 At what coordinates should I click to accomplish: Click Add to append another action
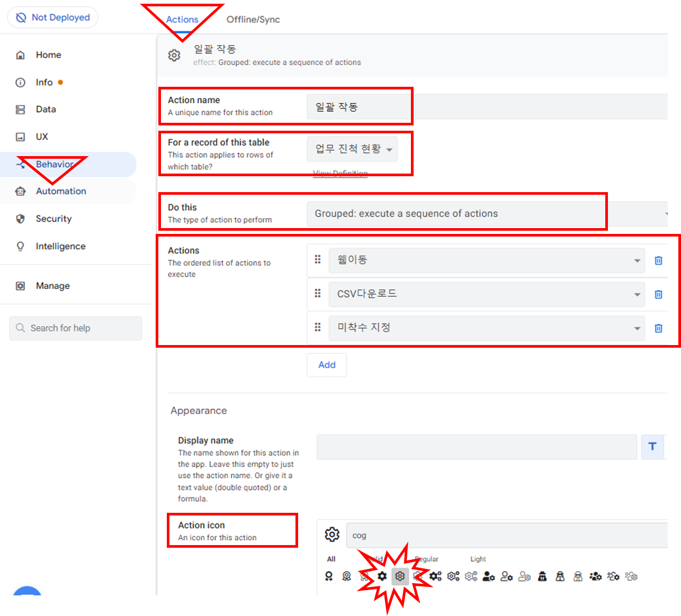click(x=327, y=365)
